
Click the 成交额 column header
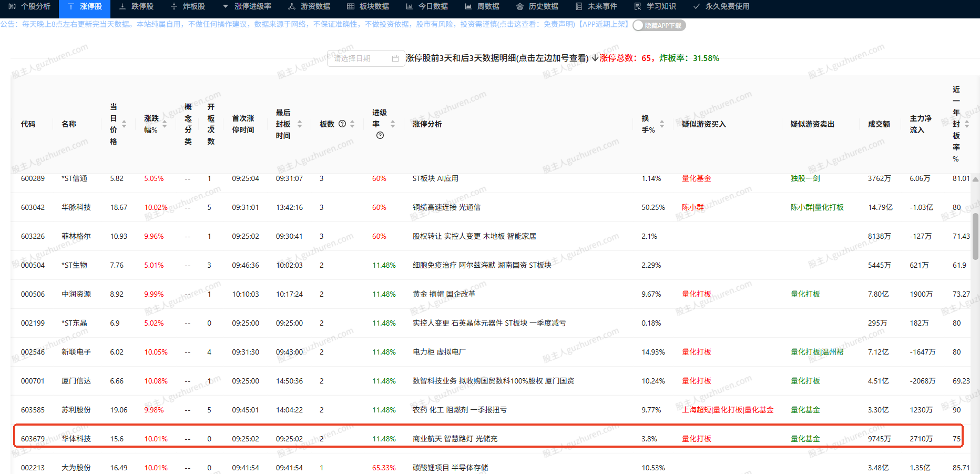pos(879,124)
